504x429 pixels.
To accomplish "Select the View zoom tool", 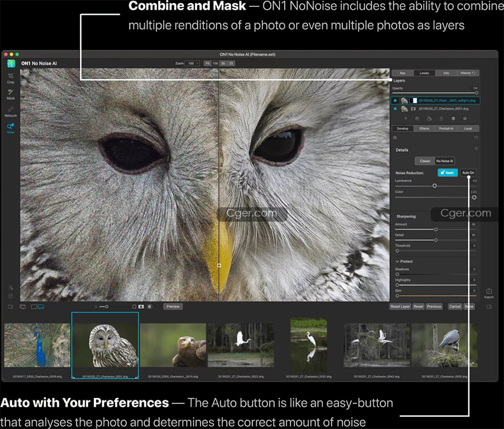I will click(x=11, y=128).
